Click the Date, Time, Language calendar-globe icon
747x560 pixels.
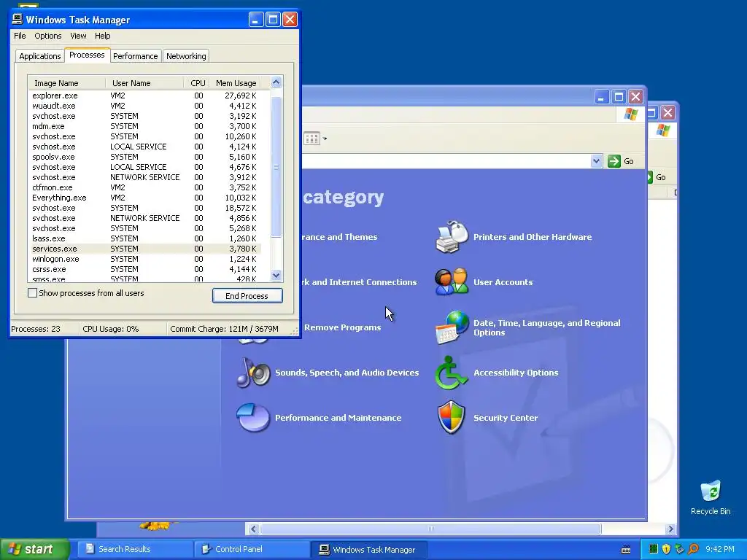[451, 327]
